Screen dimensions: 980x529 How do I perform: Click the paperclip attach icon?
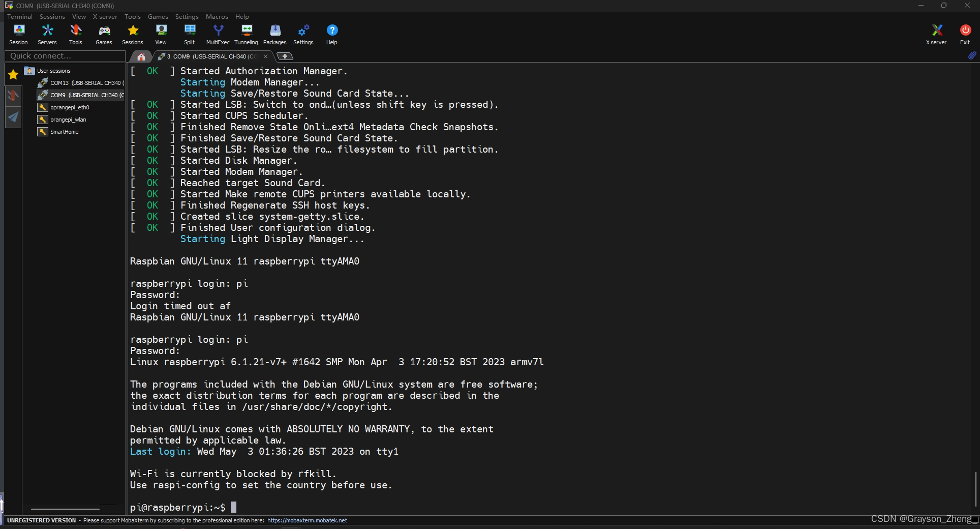tap(972, 56)
